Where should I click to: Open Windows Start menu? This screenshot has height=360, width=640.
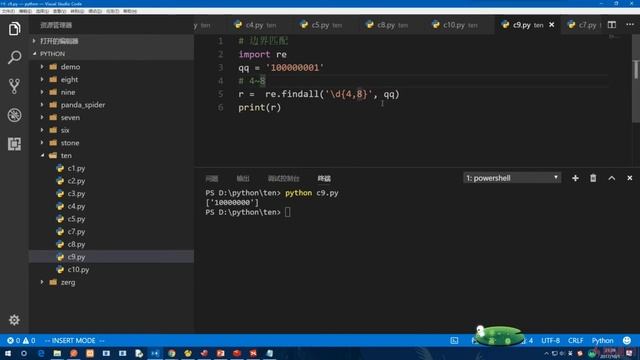tap(8, 353)
